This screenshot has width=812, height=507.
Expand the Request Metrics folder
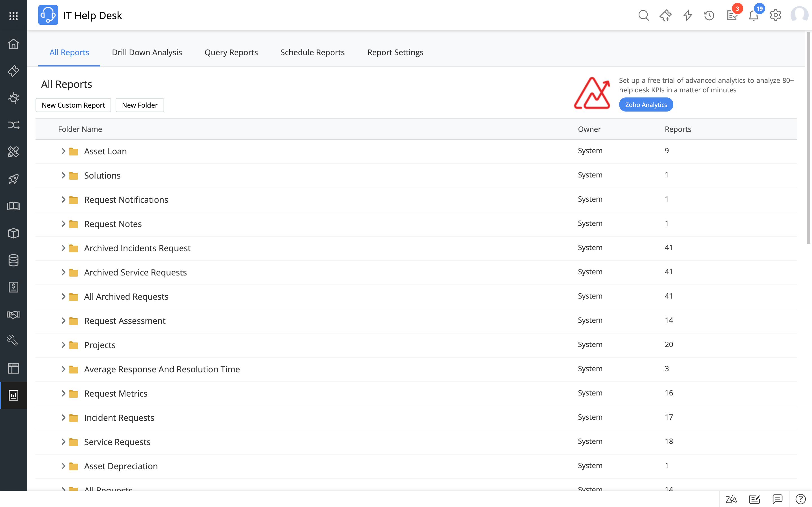click(x=63, y=393)
